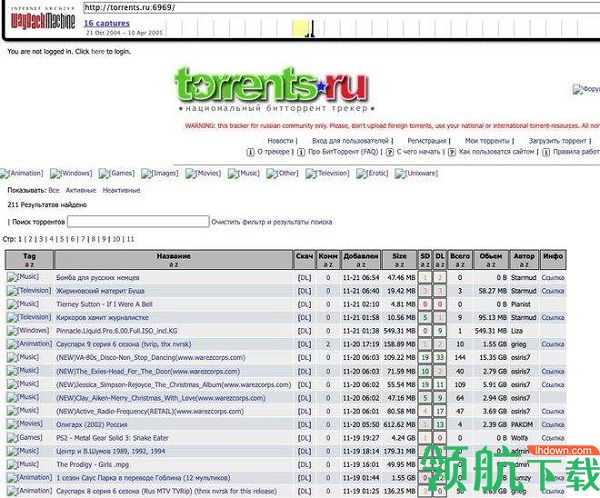Open 'PS2 - Metal Gear Solid 3: Snake Eater'
Screen dimensions: 600x498
112,438
